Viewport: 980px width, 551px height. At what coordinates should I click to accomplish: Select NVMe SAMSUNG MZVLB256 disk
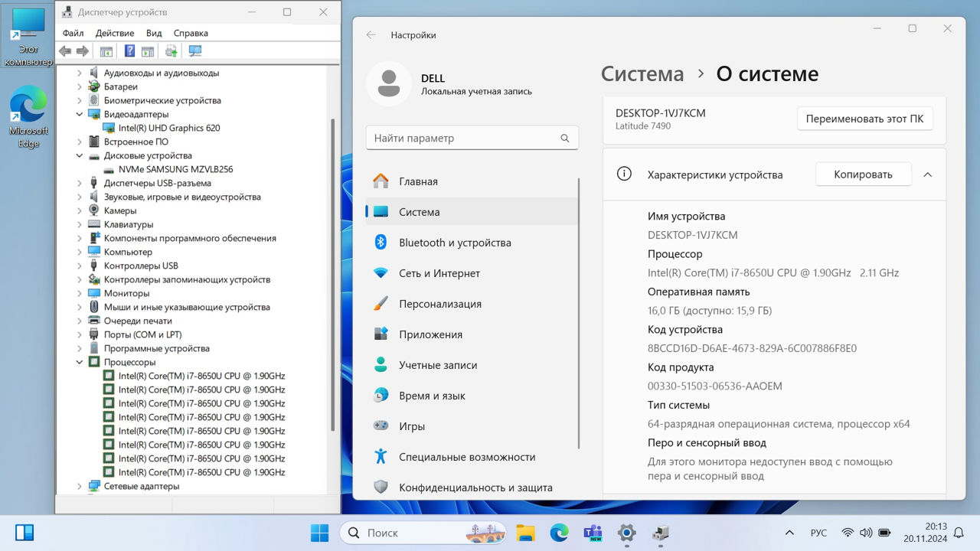coord(175,169)
